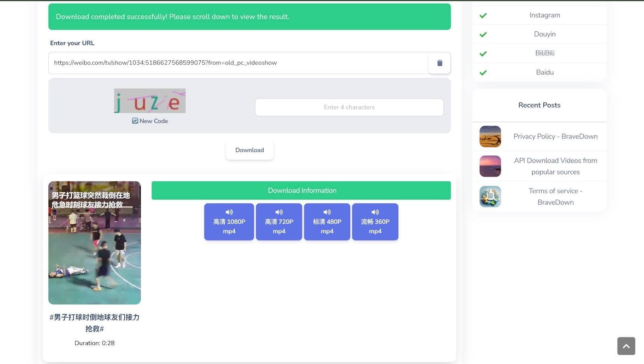Click the Download Information green header
644x364 pixels.
[x=301, y=190]
